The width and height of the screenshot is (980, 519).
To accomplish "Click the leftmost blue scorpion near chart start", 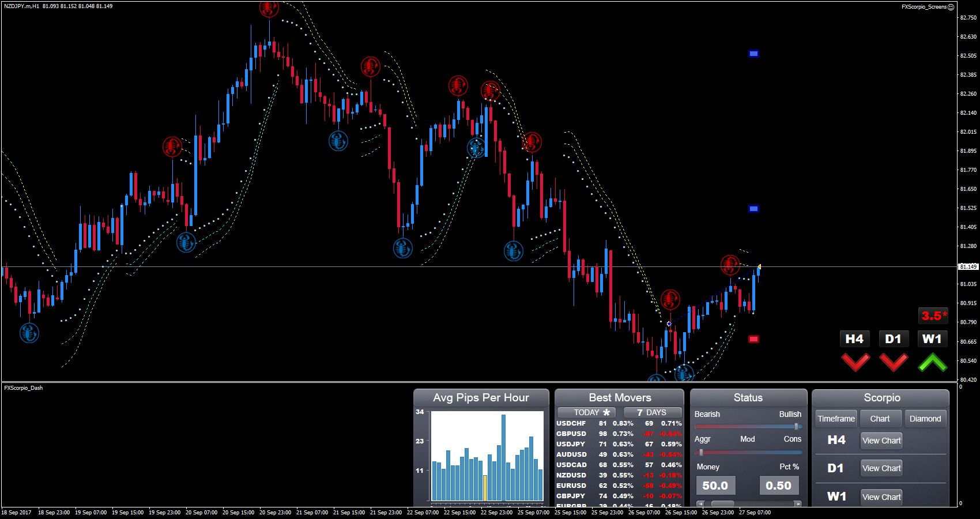I will pos(29,333).
